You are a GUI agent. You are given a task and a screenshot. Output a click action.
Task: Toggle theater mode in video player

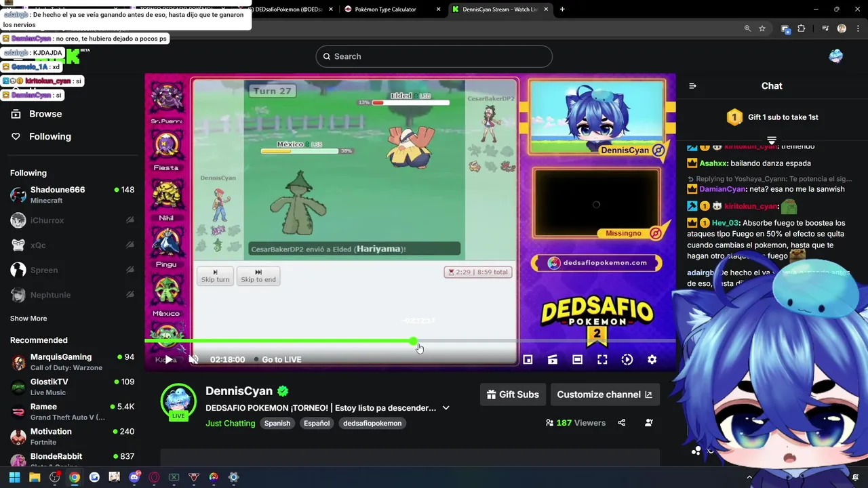click(577, 359)
